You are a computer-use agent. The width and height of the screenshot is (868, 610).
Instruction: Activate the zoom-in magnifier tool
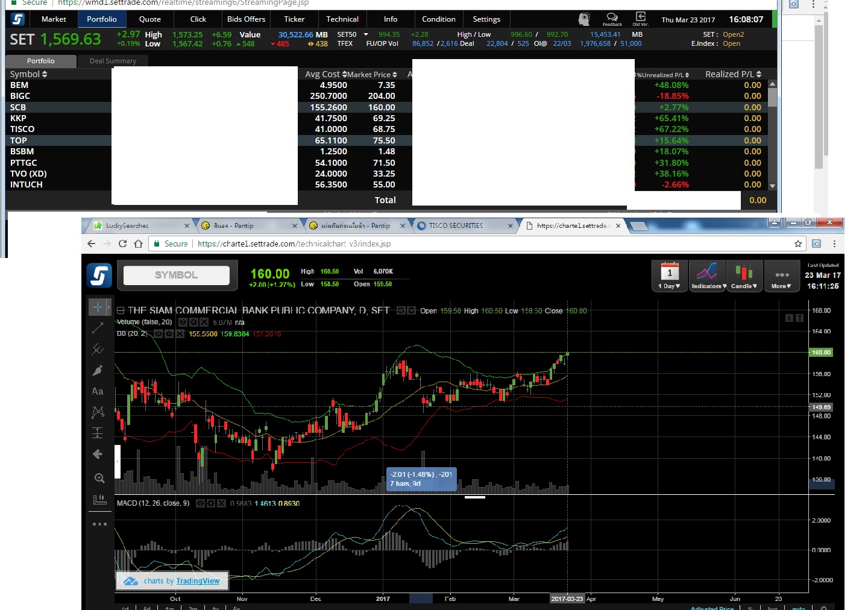[x=99, y=478]
